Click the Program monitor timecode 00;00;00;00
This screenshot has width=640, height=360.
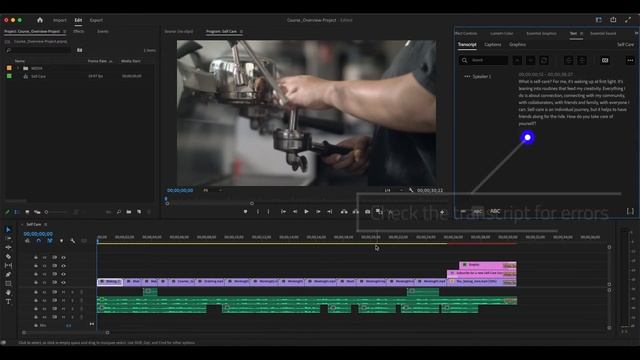(x=180, y=190)
